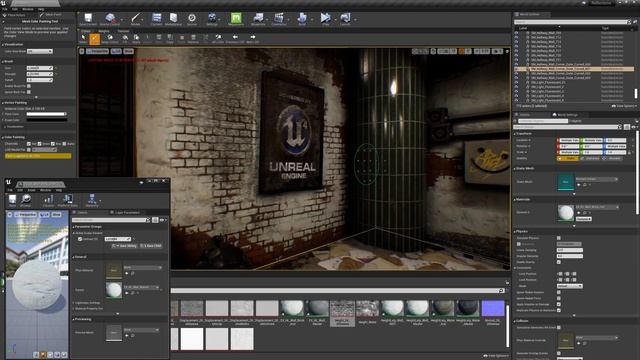The width and height of the screenshot is (640, 360).
Task: Open the Window menu in main editor
Action: [28, 9]
